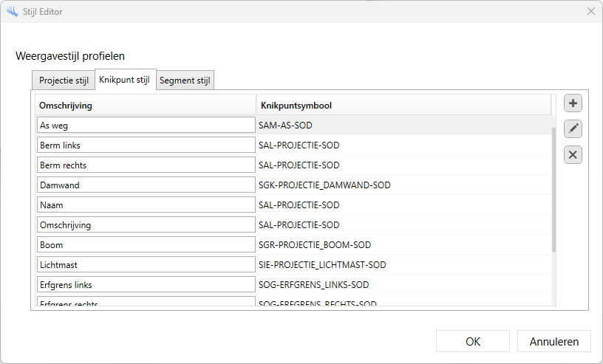
Task: Select SIE-PROJECTIE_LICHTMAST-SOD symbol cell
Action: pyautogui.click(x=322, y=265)
